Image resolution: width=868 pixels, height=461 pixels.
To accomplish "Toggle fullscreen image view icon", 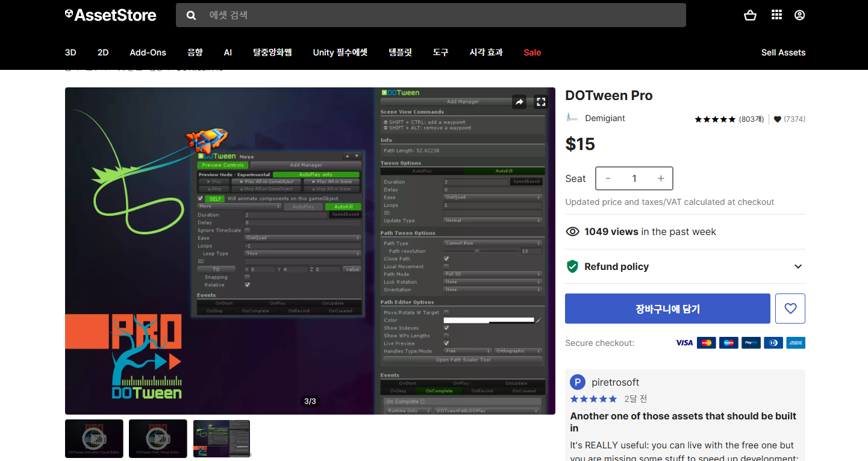I will pos(541,102).
